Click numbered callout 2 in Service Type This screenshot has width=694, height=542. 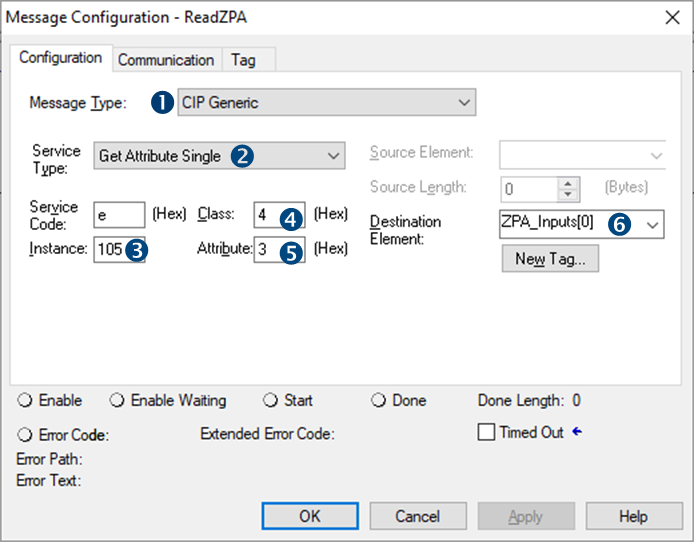[x=242, y=156]
